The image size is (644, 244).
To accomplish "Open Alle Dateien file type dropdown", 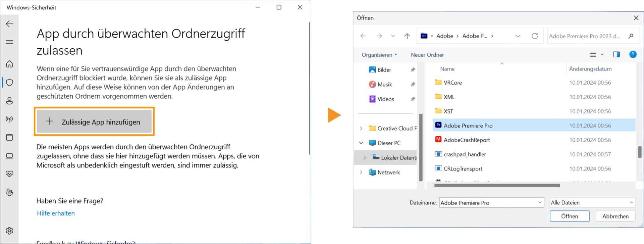I will 593,202.
